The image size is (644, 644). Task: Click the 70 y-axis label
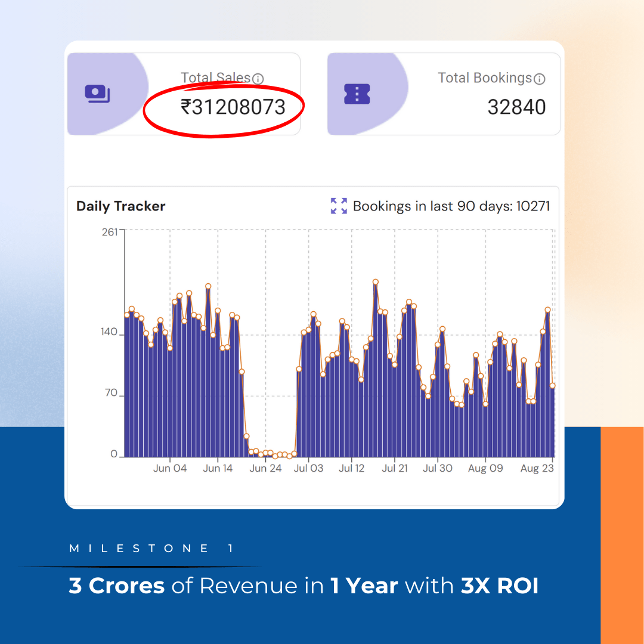tap(112, 393)
